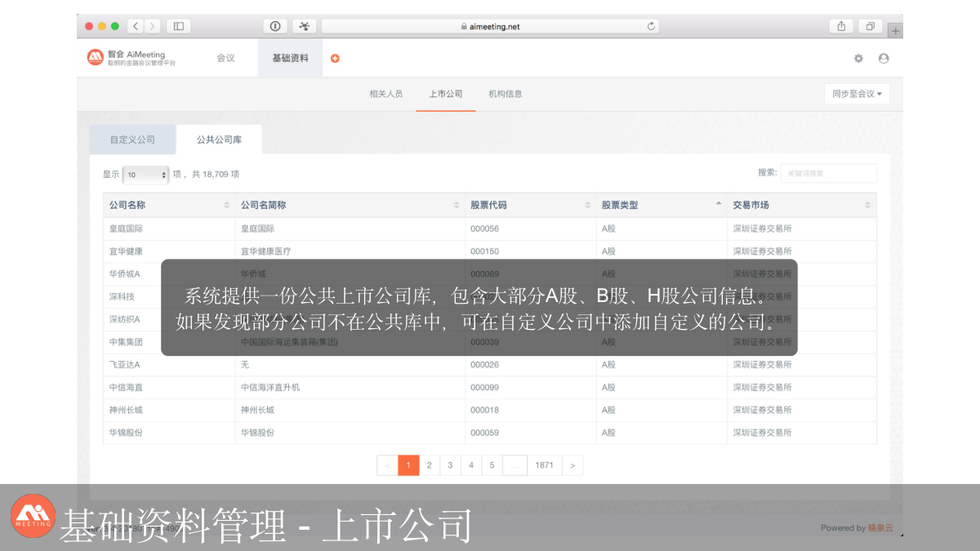Image resolution: width=980 pixels, height=551 pixels.
Task: Select the 相关人员 sub-tab
Action: (385, 94)
